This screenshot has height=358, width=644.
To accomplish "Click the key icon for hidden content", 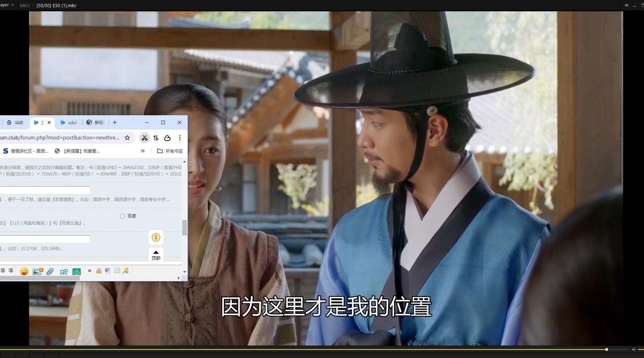I will [x=125, y=271].
